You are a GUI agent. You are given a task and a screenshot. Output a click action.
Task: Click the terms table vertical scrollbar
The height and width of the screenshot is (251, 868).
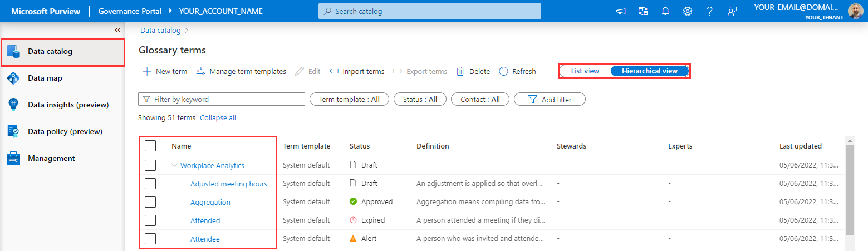(x=849, y=189)
